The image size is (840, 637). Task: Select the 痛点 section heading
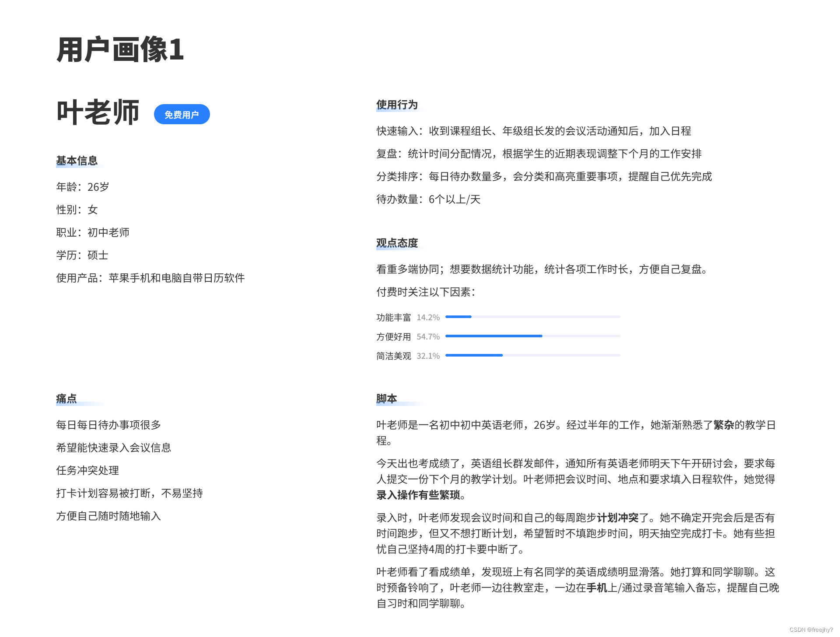pos(66,399)
